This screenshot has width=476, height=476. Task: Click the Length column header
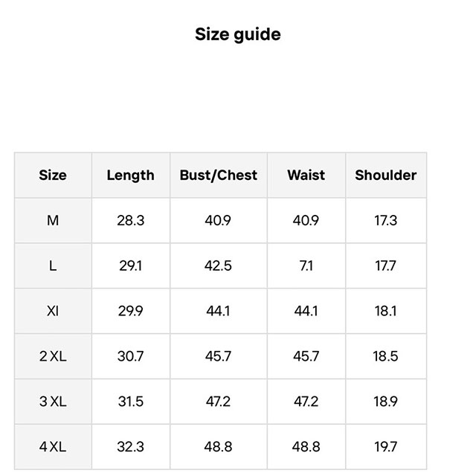pos(130,176)
